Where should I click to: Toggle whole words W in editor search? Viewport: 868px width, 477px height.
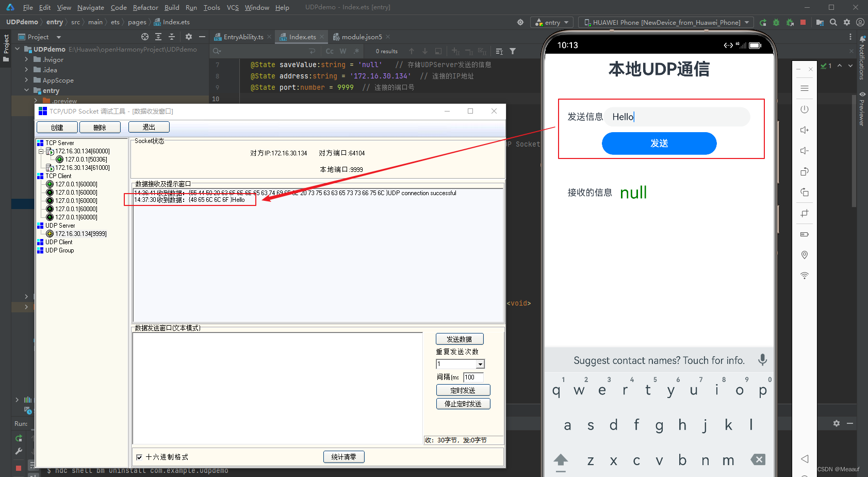(x=343, y=51)
